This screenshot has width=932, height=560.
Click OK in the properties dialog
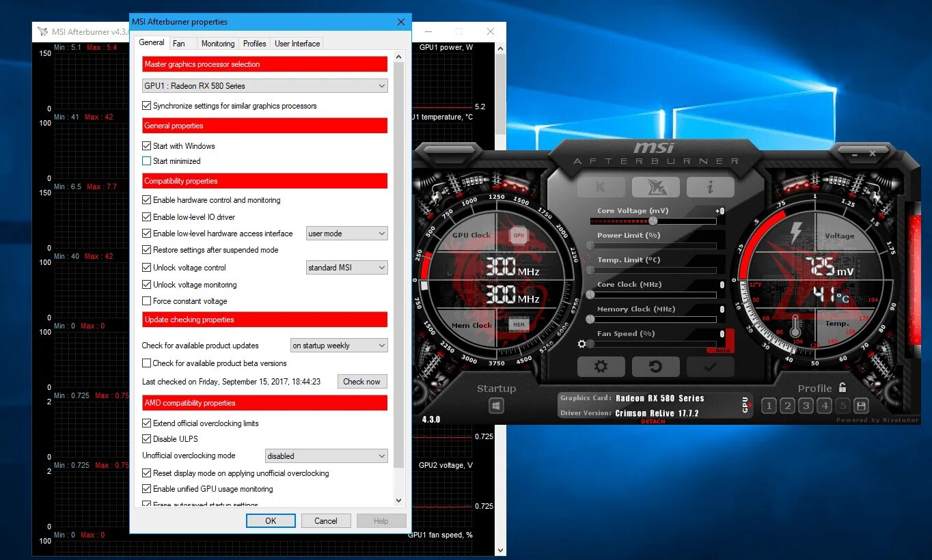(x=271, y=521)
